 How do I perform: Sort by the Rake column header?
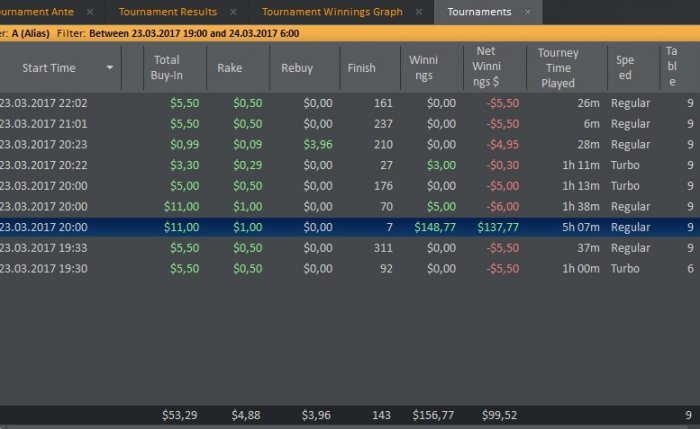pos(230,68)
